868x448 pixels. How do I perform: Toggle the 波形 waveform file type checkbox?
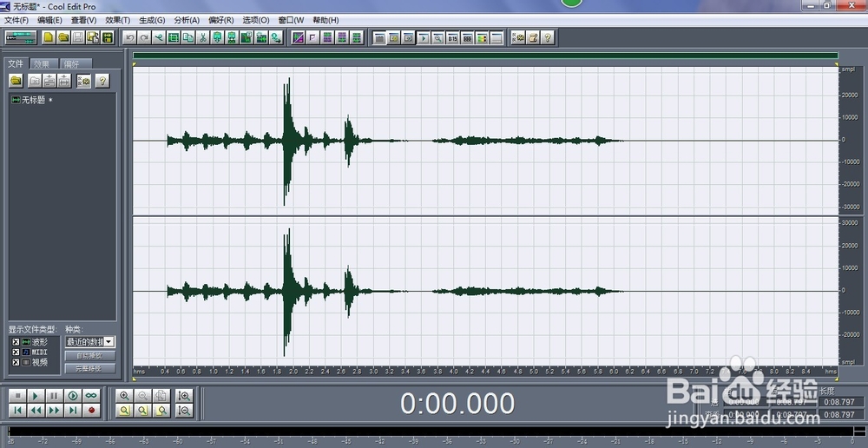point(16,342)
